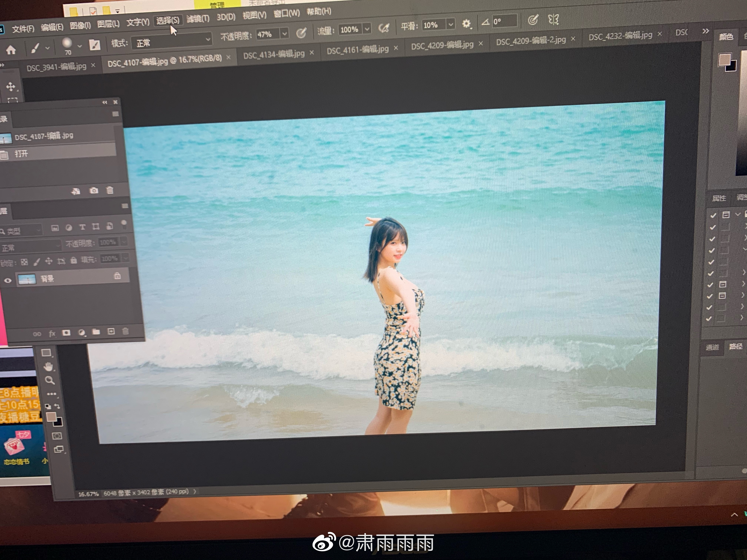Image resolution: width=747 pixels, height=560 pixels.
Task: Filter layers by shape layer icon
Action: pyautogui.click(x=96, y=226)
